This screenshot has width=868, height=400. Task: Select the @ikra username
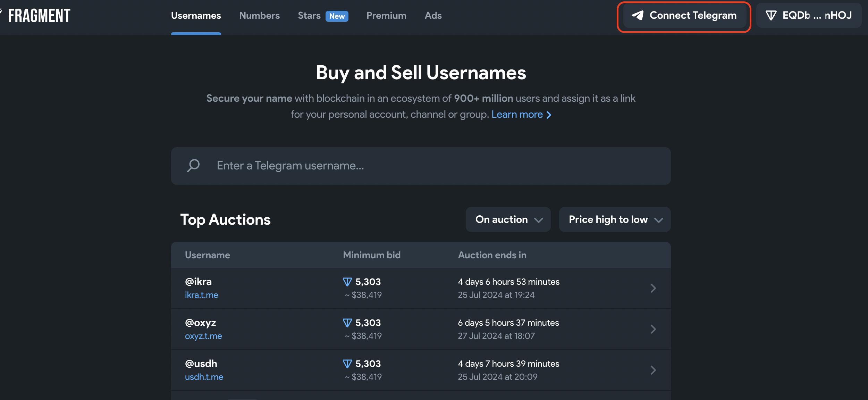pyautogui.click(x=198, y=282)
